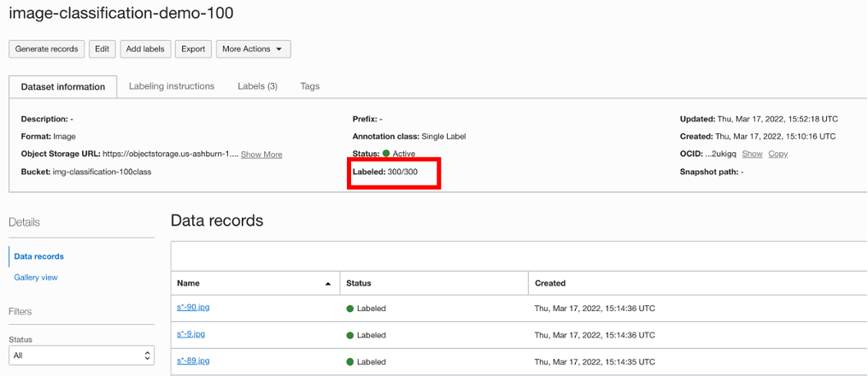The image size is (868, 376).
Task: Click Labeled status dot for s*-9.jpg
Action: coord(350,335)
